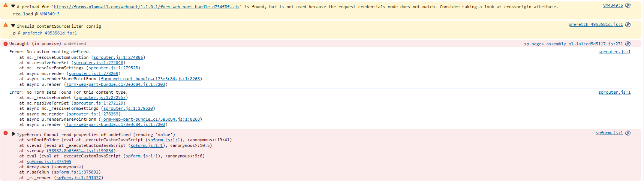
Task: Open the forms.plumsail.com form-web-part-bundle URL
Action: pos(147,7)
